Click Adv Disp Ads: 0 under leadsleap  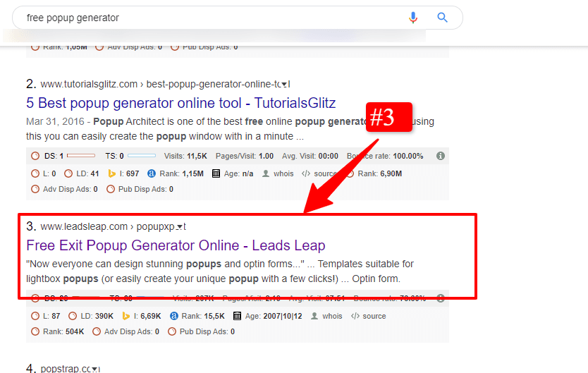(132, 331)
